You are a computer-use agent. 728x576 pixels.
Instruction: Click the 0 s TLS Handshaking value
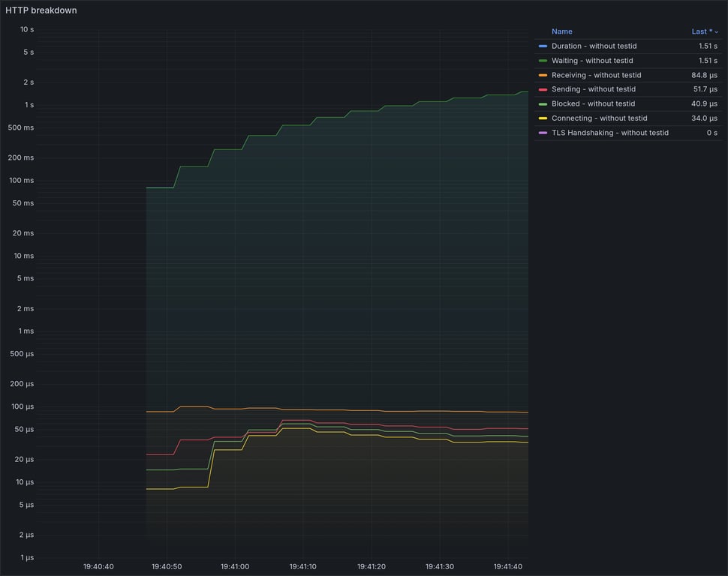point(712,133)
